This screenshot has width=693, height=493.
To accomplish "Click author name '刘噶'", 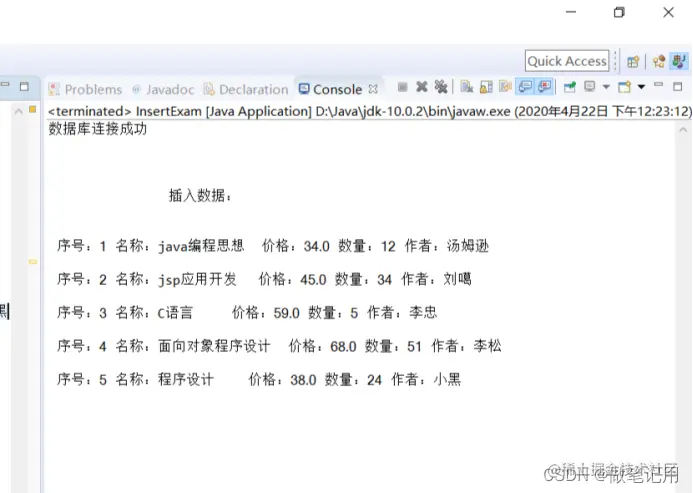I will (x=457, y=279).
